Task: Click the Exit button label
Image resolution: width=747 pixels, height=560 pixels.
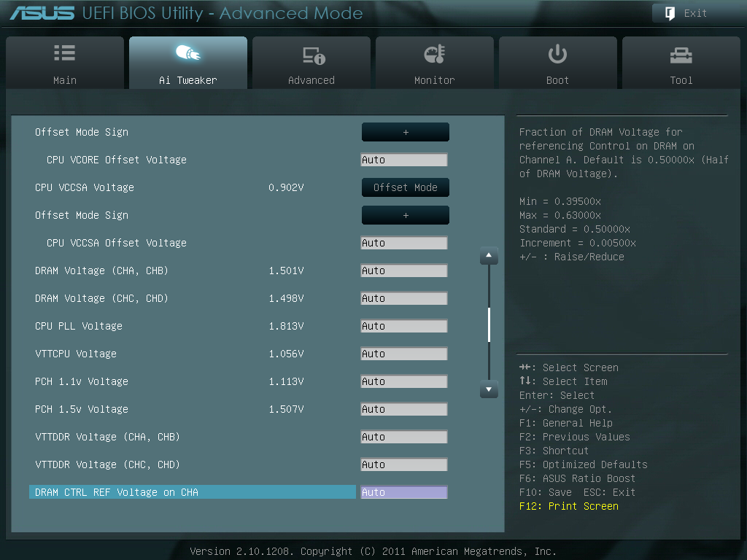Action: [x=695, y=13]
